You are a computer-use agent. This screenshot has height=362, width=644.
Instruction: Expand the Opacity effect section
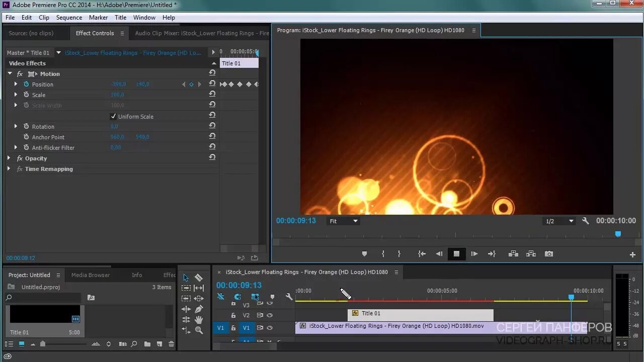pyautogui.click(x=9, y=158)
